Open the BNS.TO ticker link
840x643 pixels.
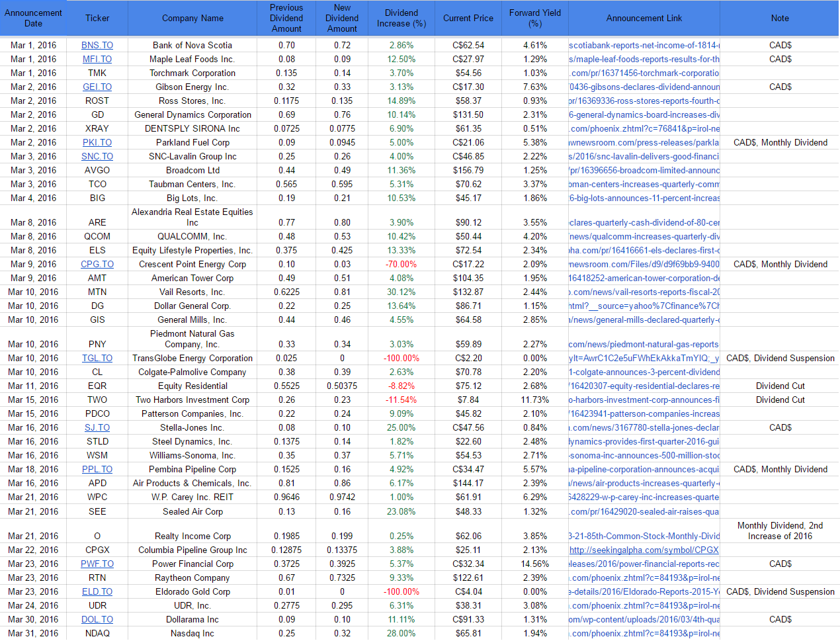(x=97, y=45)
